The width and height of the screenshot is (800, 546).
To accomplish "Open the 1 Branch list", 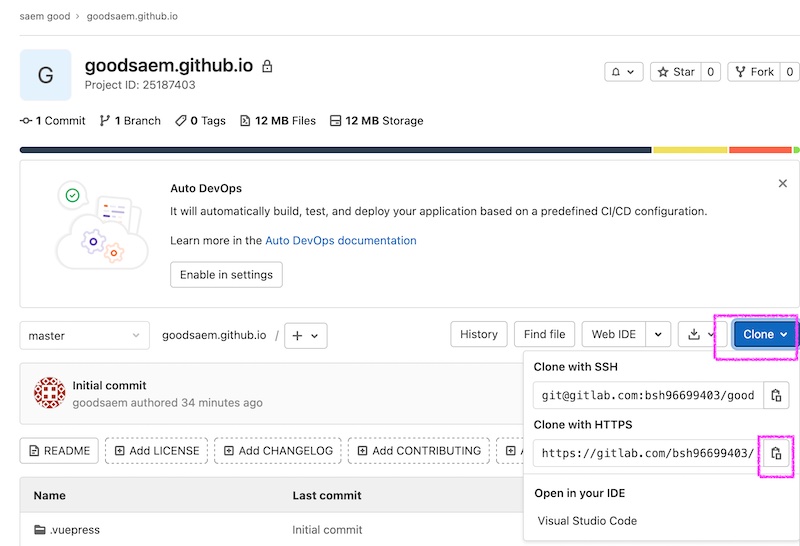I will (x=130, y=121).
